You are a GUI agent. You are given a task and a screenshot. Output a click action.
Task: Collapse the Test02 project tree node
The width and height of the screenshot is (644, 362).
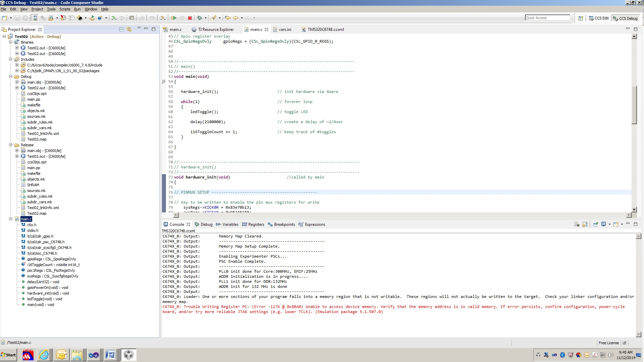tap(4, 37)
